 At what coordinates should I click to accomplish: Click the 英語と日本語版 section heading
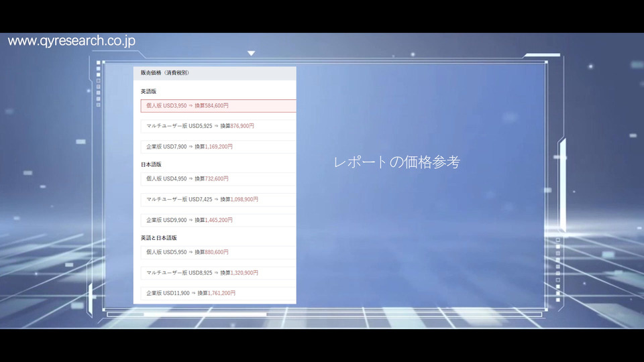158,237
